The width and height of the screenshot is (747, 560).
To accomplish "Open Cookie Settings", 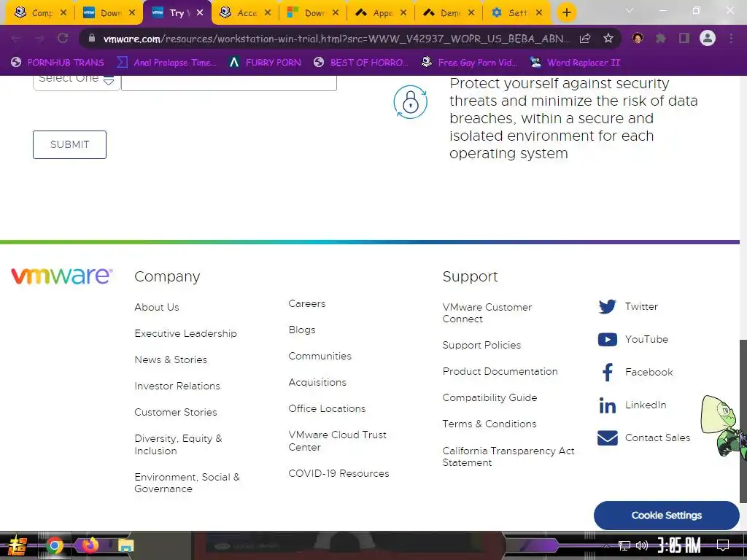I will coord(667,516).
